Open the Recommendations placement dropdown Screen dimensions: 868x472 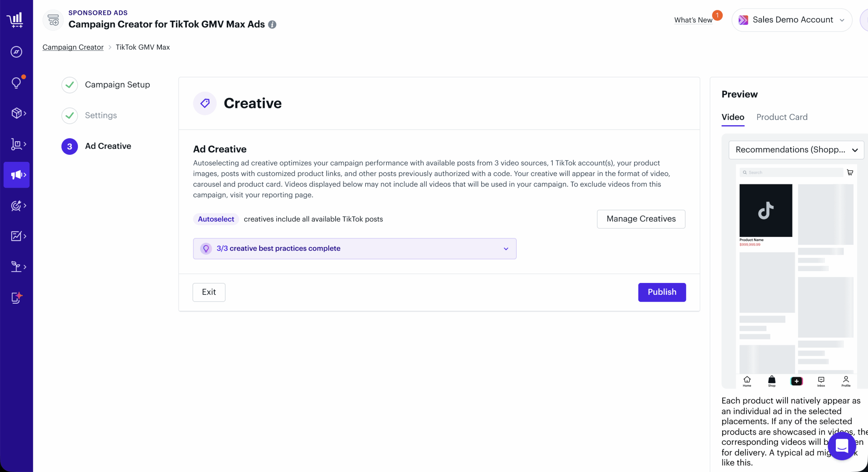796,150
